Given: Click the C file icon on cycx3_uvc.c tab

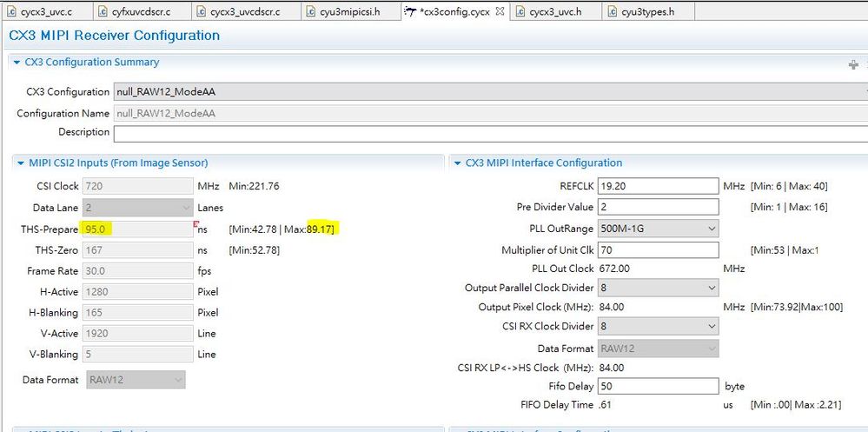Looking at the screenshot, I should pyautogui.click(x=11, y=11).
